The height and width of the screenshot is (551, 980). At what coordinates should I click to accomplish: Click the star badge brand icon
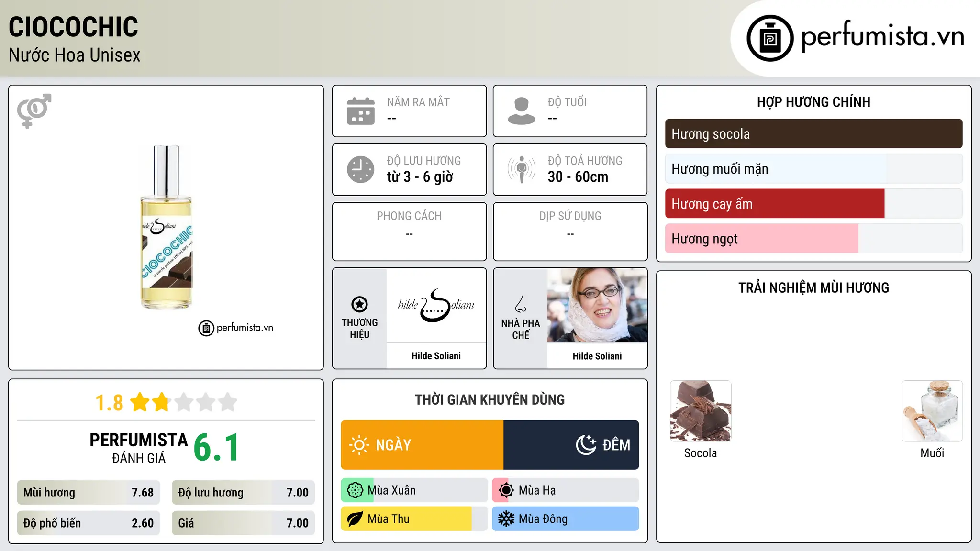point(359,304)
